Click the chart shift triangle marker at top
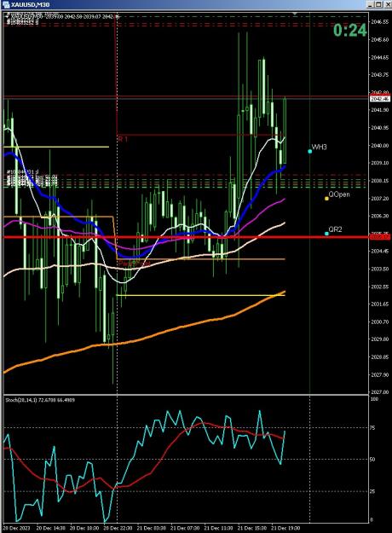Screen dimensions: 392x533 click(295, 14)
